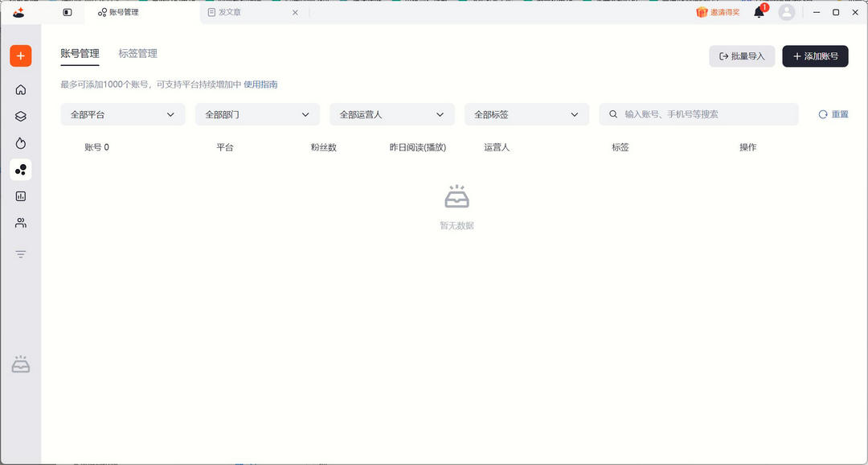Image resolution: width=868 pixels, height=465 pixels.
Task: Click the flame hotspot icon in sidebar
Action: [x=19, y=142]
